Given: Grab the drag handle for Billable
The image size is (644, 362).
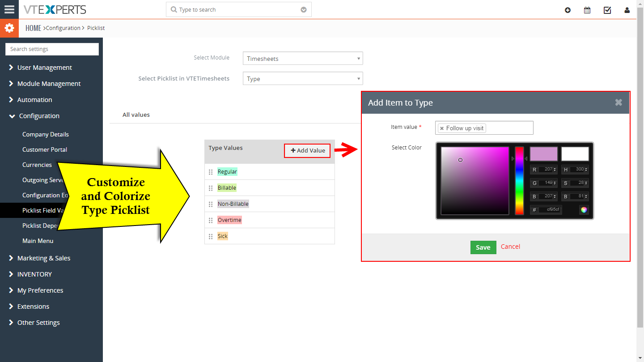Looking at the screenshot, I should click(211, 188).
